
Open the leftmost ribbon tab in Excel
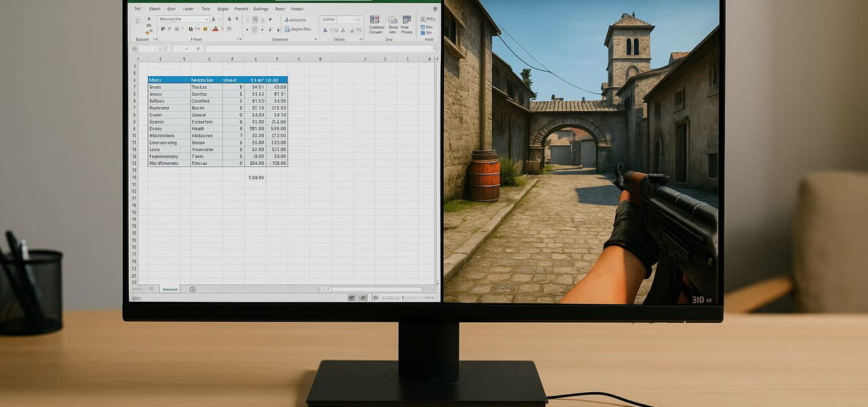click(138, 9)
